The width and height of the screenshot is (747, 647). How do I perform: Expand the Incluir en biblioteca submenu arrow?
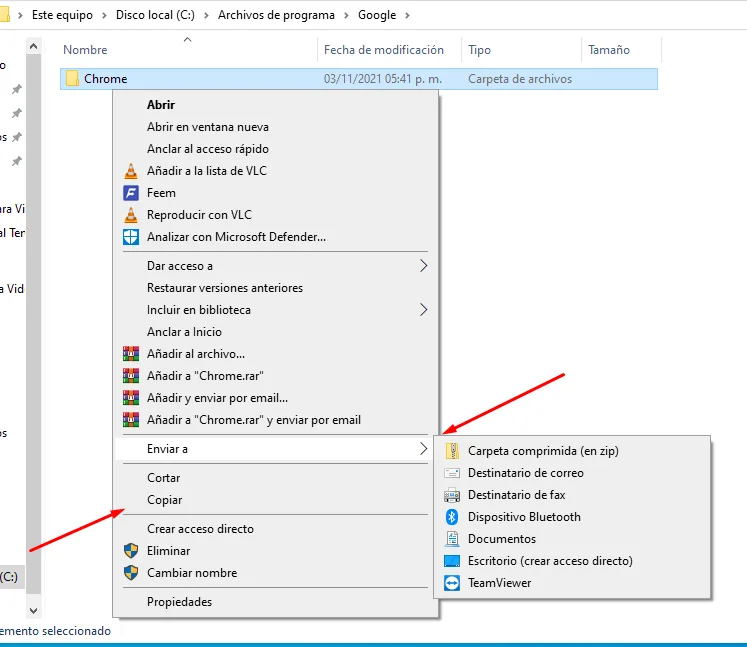pos(423,310)
